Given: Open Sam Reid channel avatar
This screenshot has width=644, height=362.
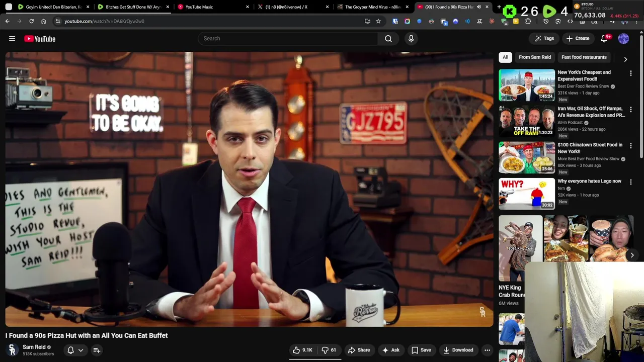Looking at the screenshot, I should tap(12, 350).
